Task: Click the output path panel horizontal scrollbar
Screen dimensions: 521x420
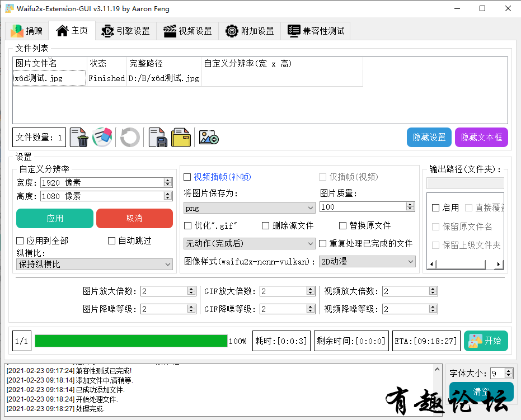Action: tap(465, 265)
